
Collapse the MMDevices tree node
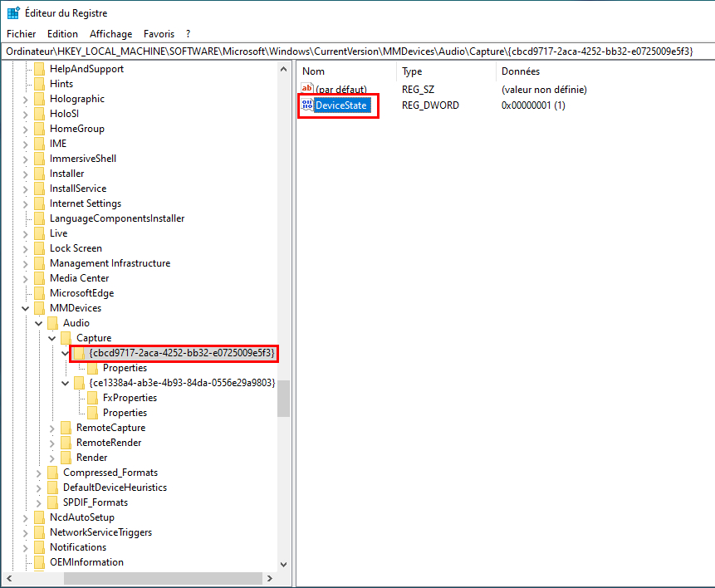[25, 308]
